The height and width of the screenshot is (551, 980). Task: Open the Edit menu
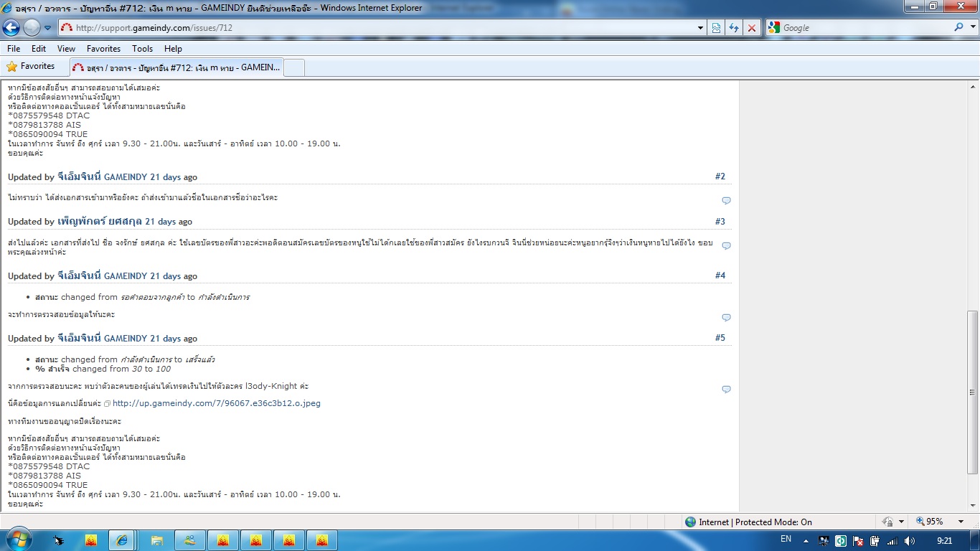pyautogui.click(x=39, y=49)
